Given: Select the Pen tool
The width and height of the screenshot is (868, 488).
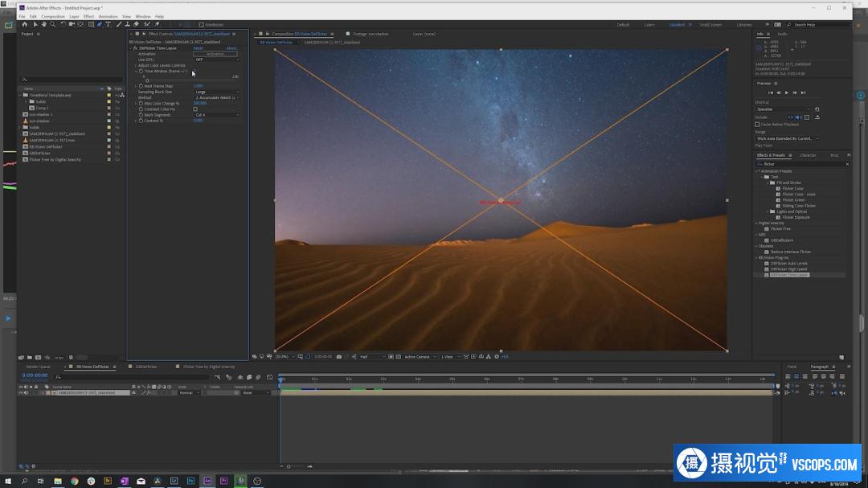Looking at the screenshot, I should coord(100,24).
